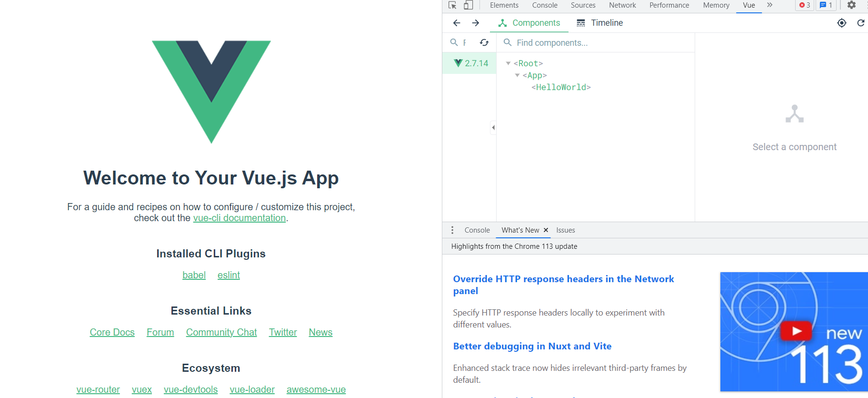Click 'Highlights from the Chrome 113 update' text
The width and height of the screenshot is (868, 398).
(x=514, y=246)
